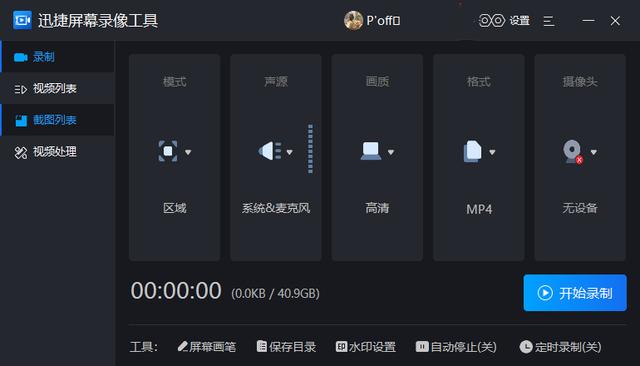Click the camcorder icon beside 录制
Image resolution: width=640 pixels, height=366 pixels.
pos(20,57)
